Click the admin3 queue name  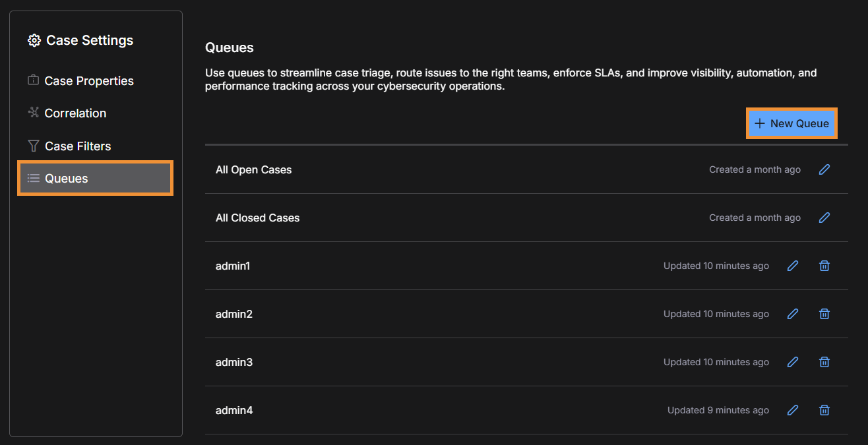coord(233,362)
